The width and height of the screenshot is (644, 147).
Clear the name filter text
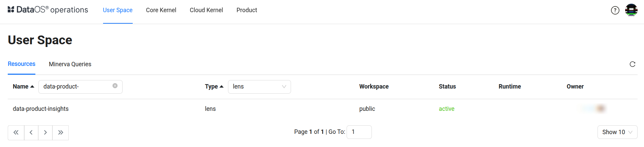coord(115,86)
